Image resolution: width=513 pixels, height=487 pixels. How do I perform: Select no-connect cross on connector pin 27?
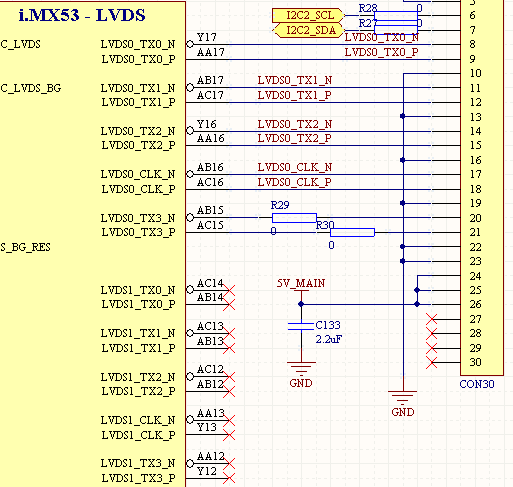click(x=431, y=319)
